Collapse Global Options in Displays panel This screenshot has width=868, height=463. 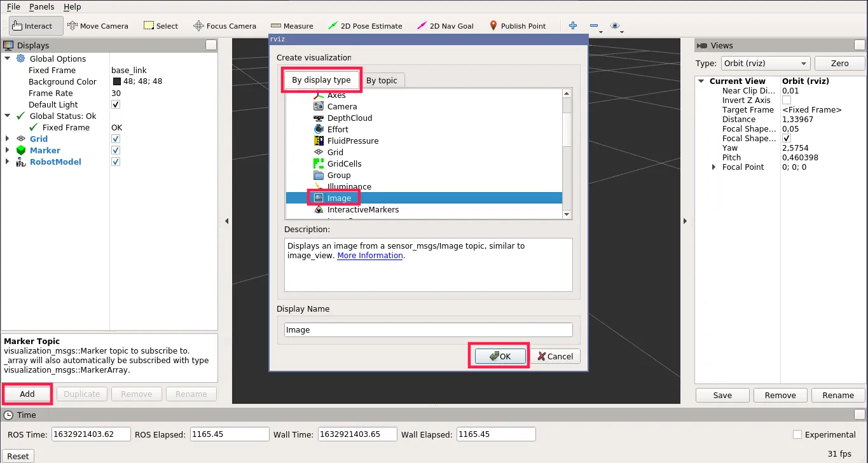tap(6, 59)
